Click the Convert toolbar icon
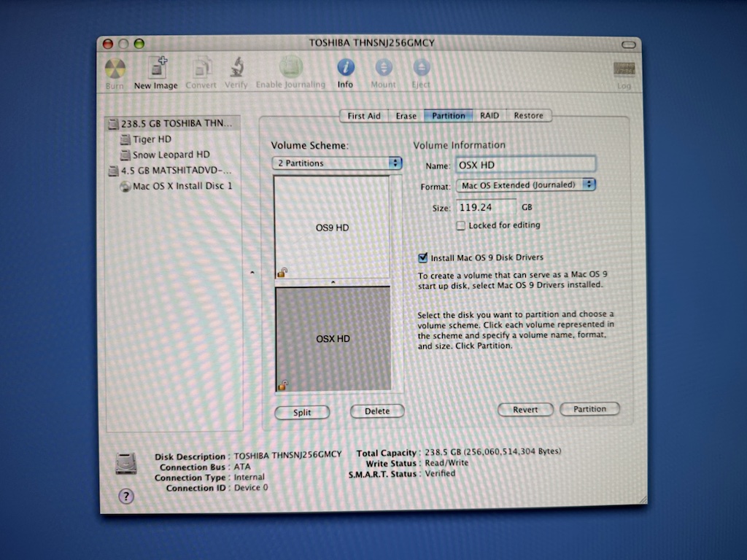This screenshot has height=560, width=747. click(x=201, y=67)
